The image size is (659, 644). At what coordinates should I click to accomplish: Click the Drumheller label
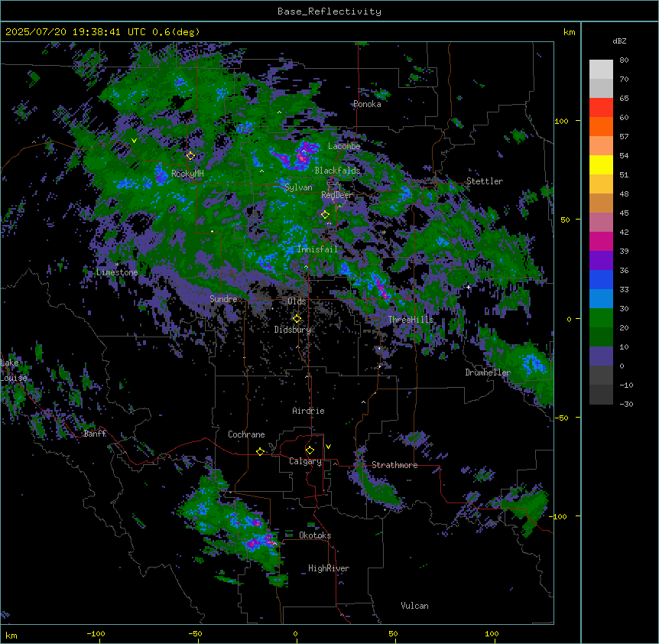click(488, 372)
